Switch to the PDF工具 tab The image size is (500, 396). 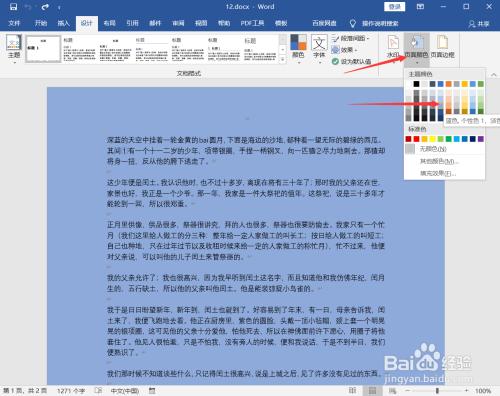point(252,23)
